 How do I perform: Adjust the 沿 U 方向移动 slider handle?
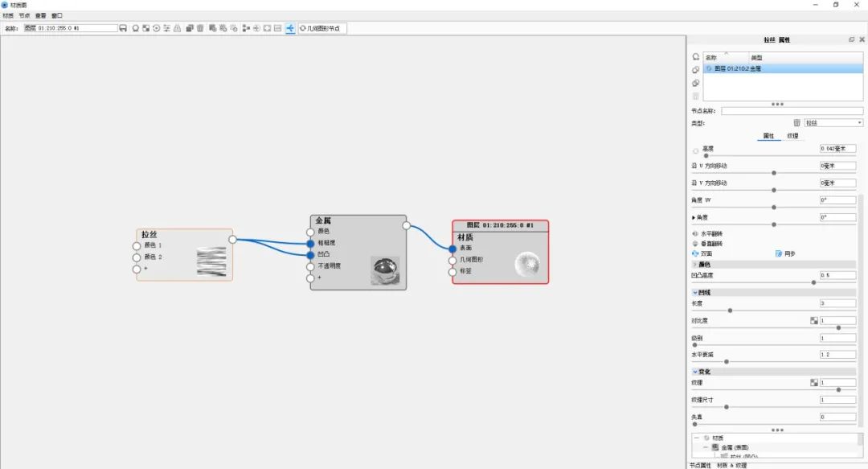click(x=774, y=173)
